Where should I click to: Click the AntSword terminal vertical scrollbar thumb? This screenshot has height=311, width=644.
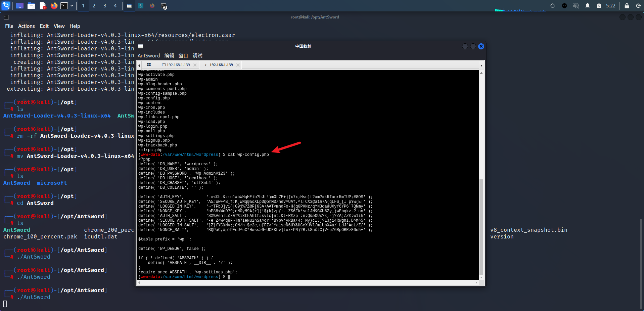[481, 227]
